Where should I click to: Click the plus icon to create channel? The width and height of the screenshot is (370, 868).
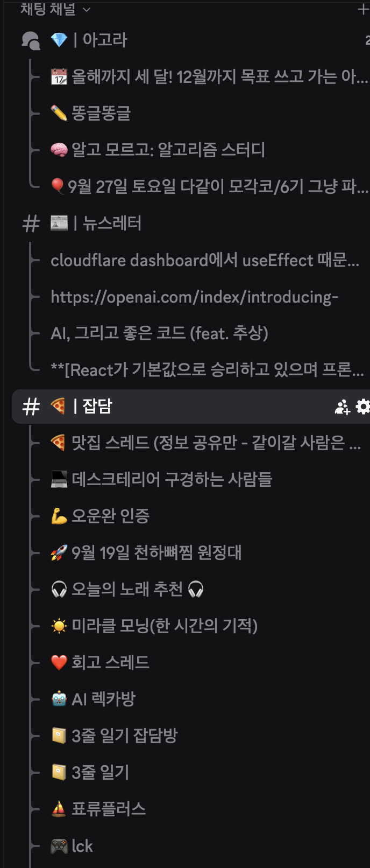[364, 10]
